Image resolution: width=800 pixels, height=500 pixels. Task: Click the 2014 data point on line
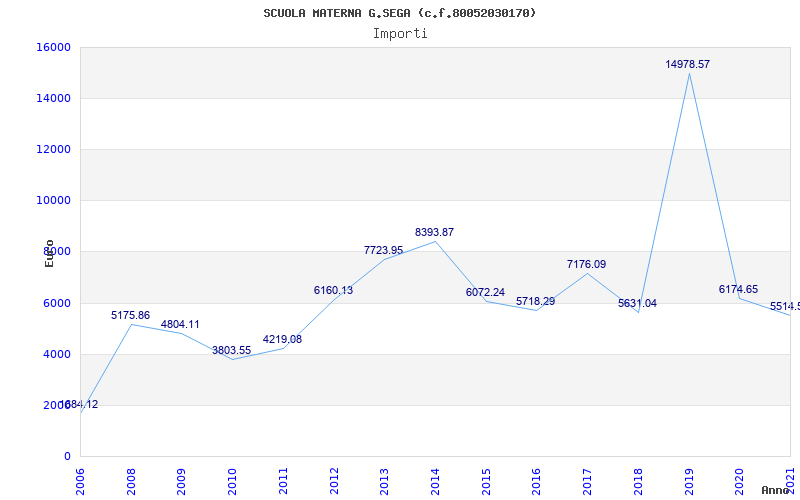[x=435, y=241]
